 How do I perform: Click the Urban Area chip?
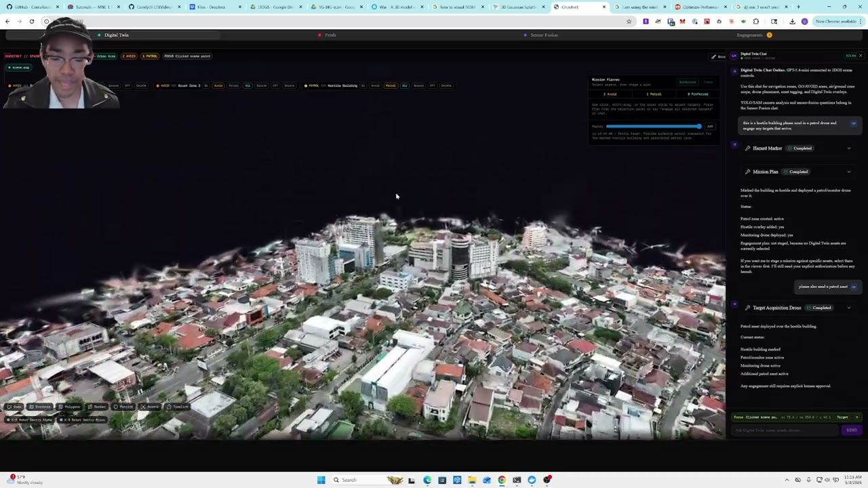105,56
